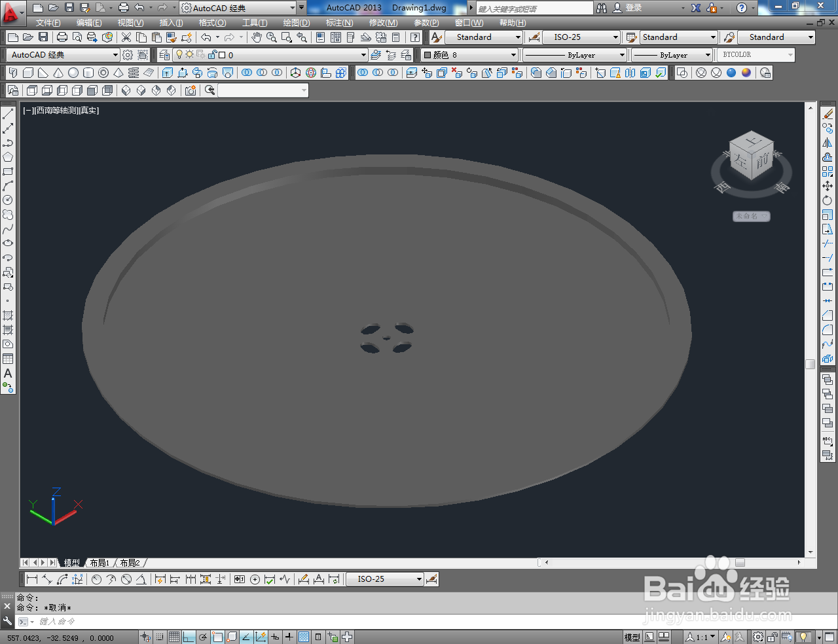Open the ISO-25 dimension style dropdown at the top
The width and height of the screenshot is (838, 644).
coord(615,37)
